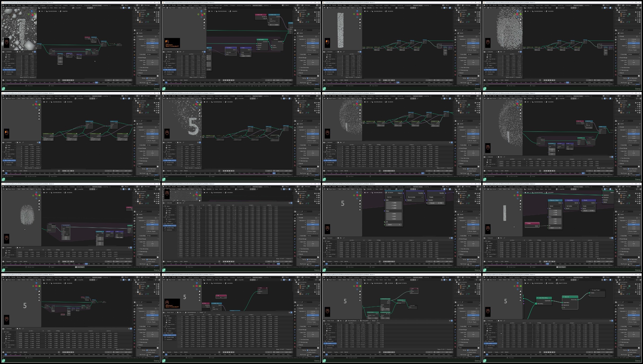Viewport: 643px width, 364px height.
Task: Open Object Data properties tab, Join Geometry screenshot
Action: click(x=616, y=340)
